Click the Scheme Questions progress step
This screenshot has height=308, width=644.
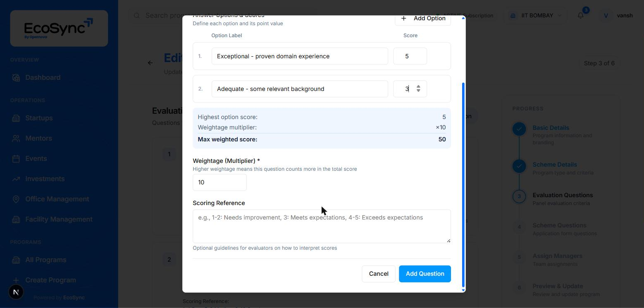pos(559,226)
